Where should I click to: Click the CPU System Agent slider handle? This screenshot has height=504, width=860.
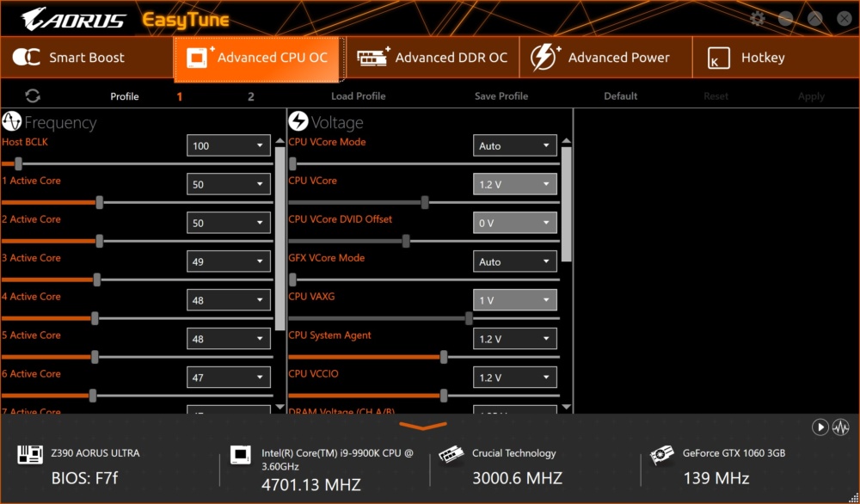pyautogui.click(x=443, y=357)
